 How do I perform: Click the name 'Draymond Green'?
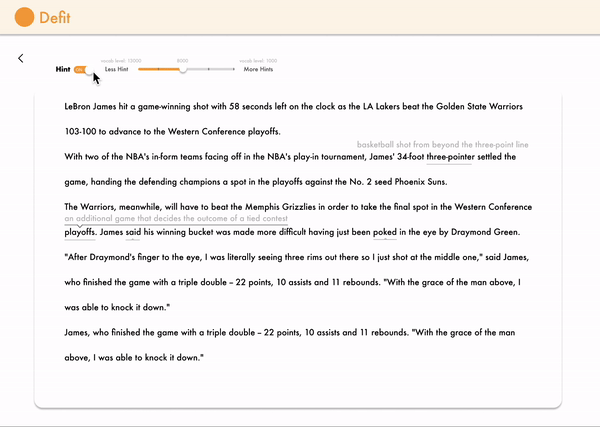point(484,232)
